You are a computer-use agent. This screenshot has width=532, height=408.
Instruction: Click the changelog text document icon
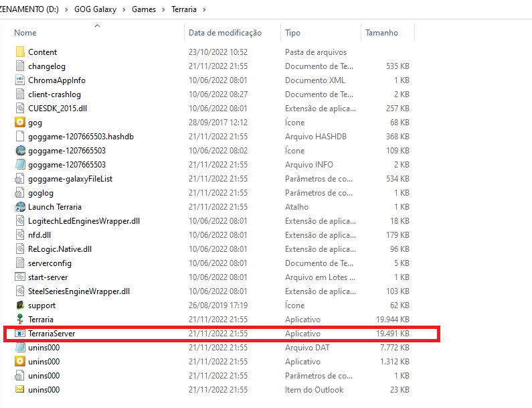(20, 66)
